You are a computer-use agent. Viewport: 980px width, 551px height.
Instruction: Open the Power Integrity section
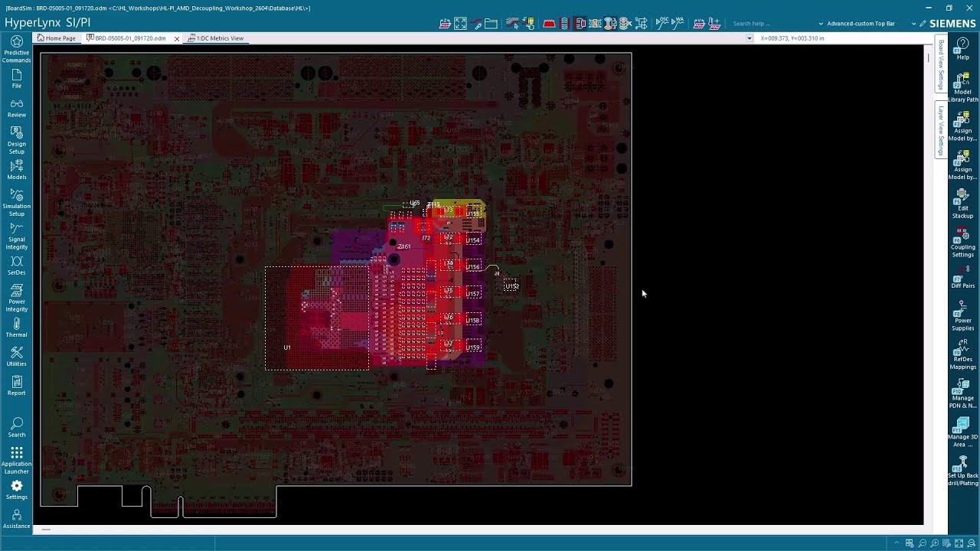[16, 298]
